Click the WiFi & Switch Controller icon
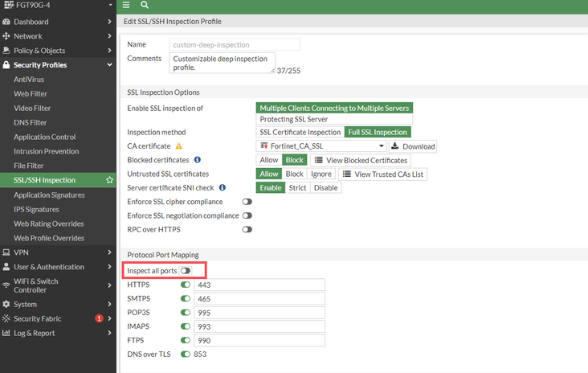The image size is (588, 373). pyautogui.click(x=6, y=285)
